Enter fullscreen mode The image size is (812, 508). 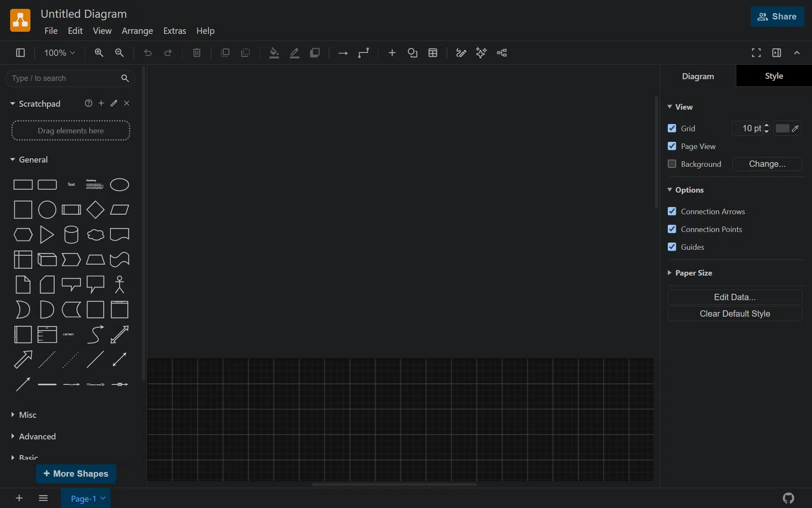click(756, 53)
